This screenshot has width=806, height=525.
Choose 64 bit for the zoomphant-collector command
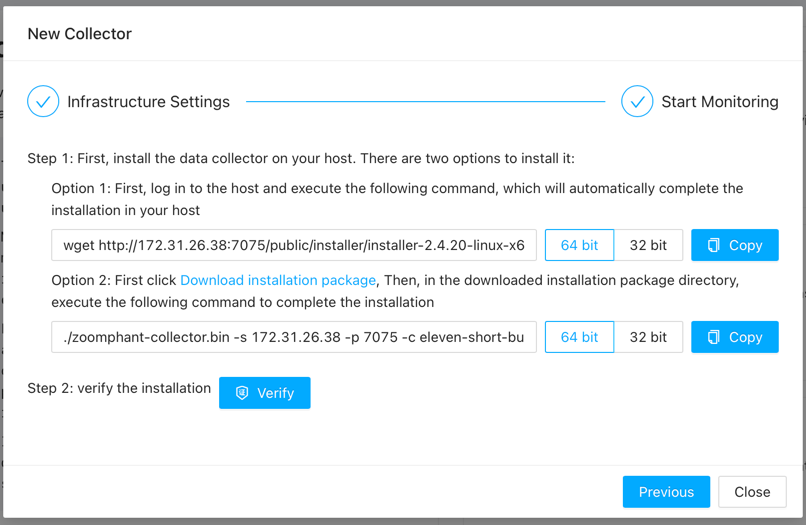tap(579, 337)
